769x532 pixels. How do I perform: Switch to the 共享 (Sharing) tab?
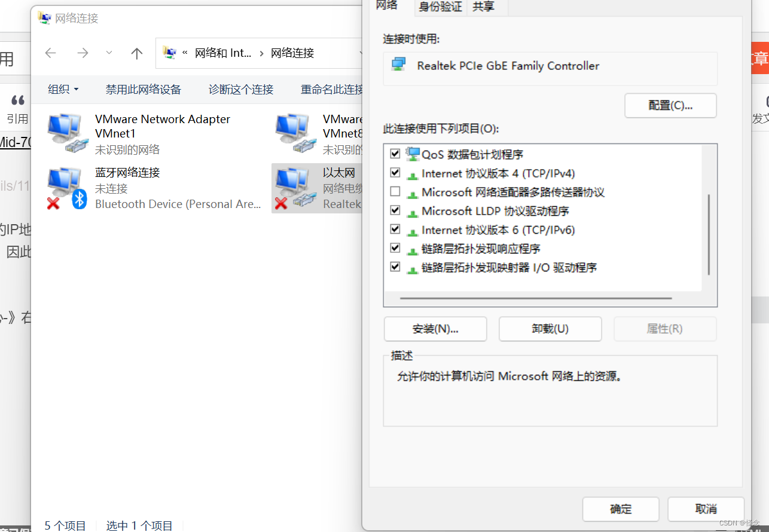483,7
